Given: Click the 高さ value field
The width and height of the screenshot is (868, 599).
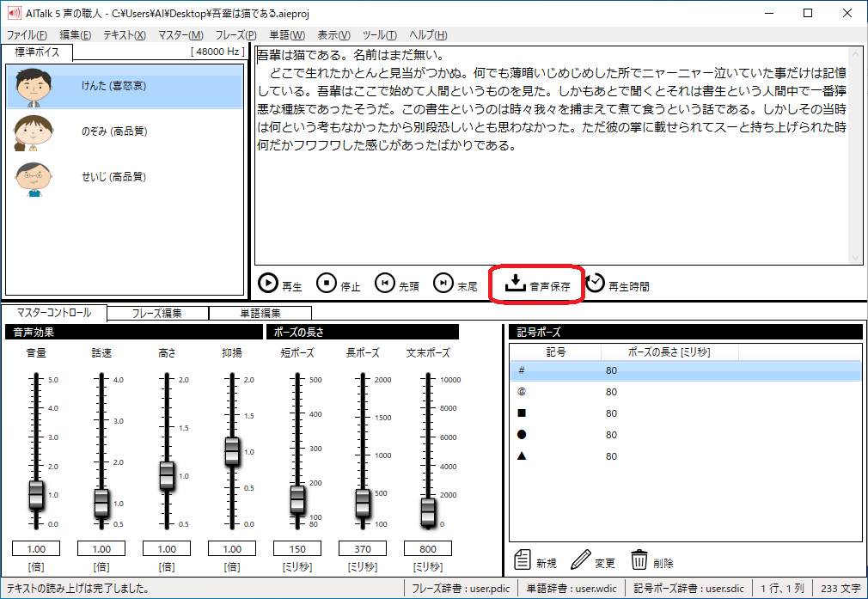Looking at the screenshot, I should [x=167, y=548].
